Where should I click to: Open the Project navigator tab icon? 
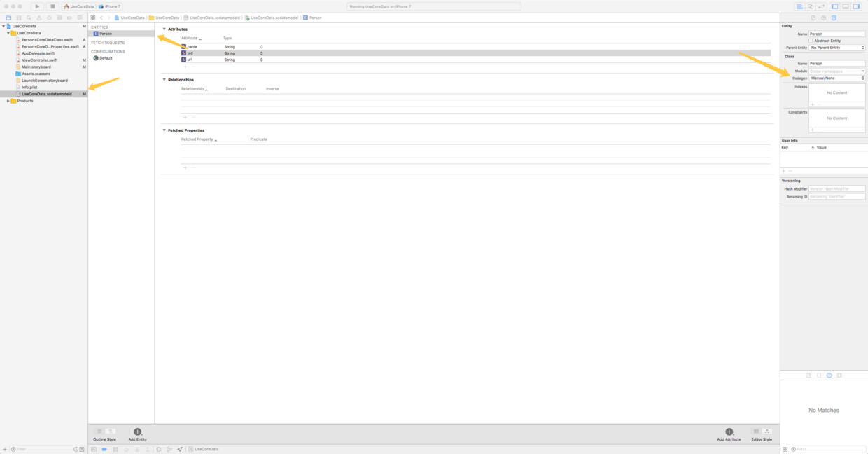(x=8, y=18)
